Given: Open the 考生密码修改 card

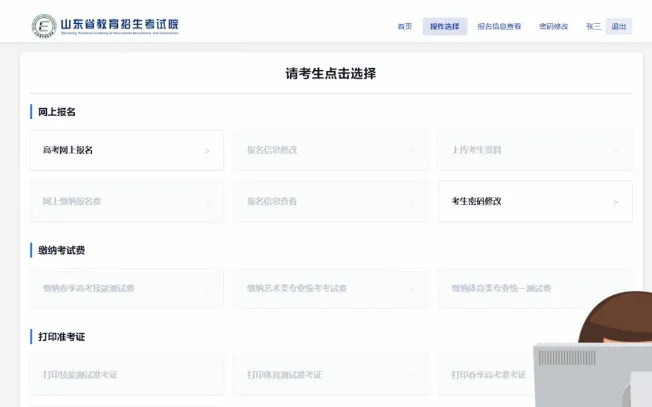Looking at the screenshot, I should pos(536,201).
